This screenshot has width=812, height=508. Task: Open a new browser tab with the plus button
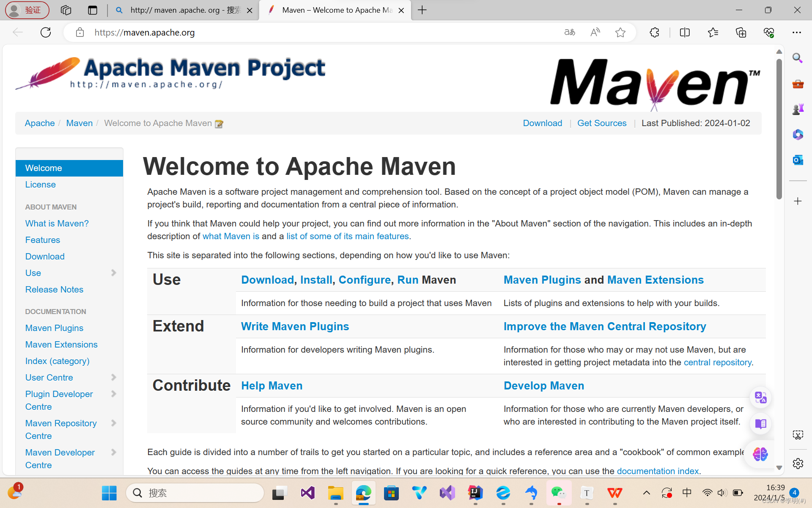tap(422, 10)
